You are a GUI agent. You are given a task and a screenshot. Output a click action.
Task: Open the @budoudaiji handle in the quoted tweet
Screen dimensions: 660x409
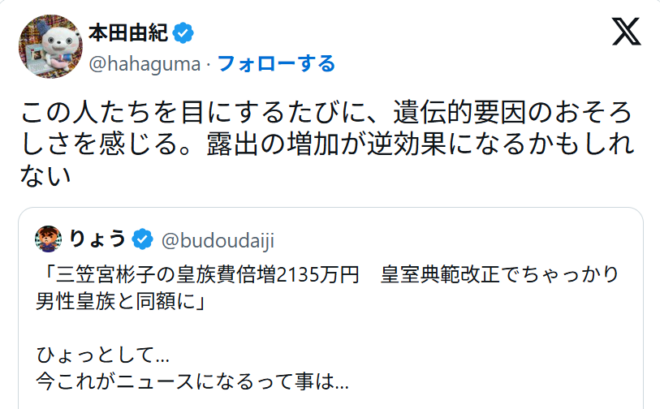[218, 240]
